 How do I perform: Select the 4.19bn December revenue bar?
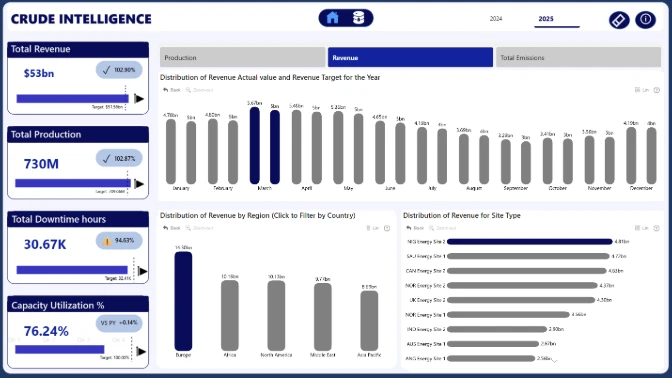click(x=631, y=156)
